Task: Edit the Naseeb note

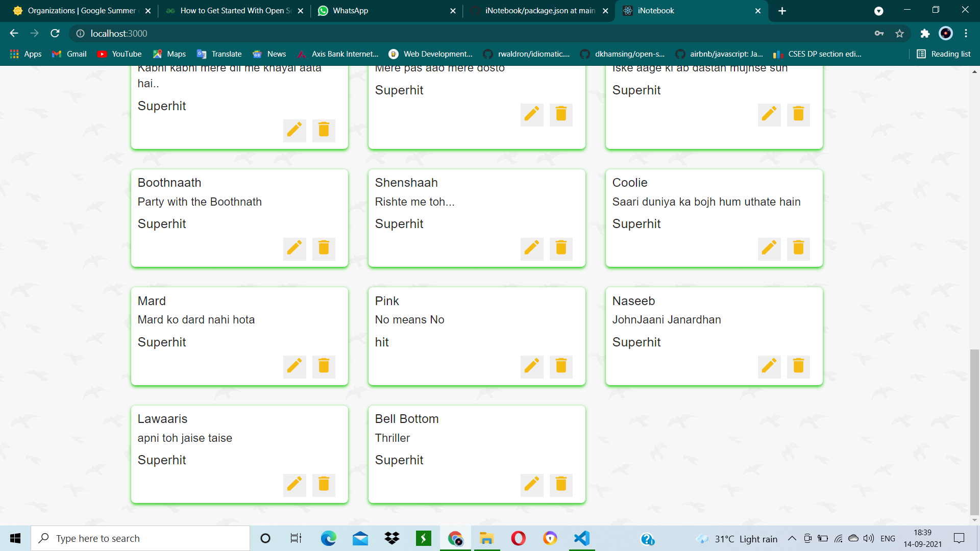Action: 769,366
